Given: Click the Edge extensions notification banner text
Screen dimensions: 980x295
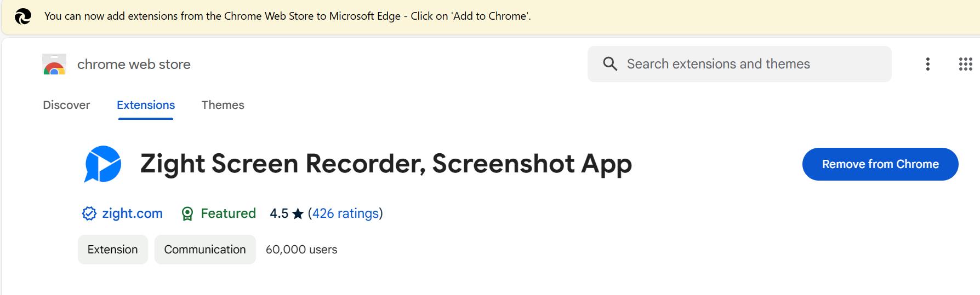Looking at the screenshot, I should [288, 16].
